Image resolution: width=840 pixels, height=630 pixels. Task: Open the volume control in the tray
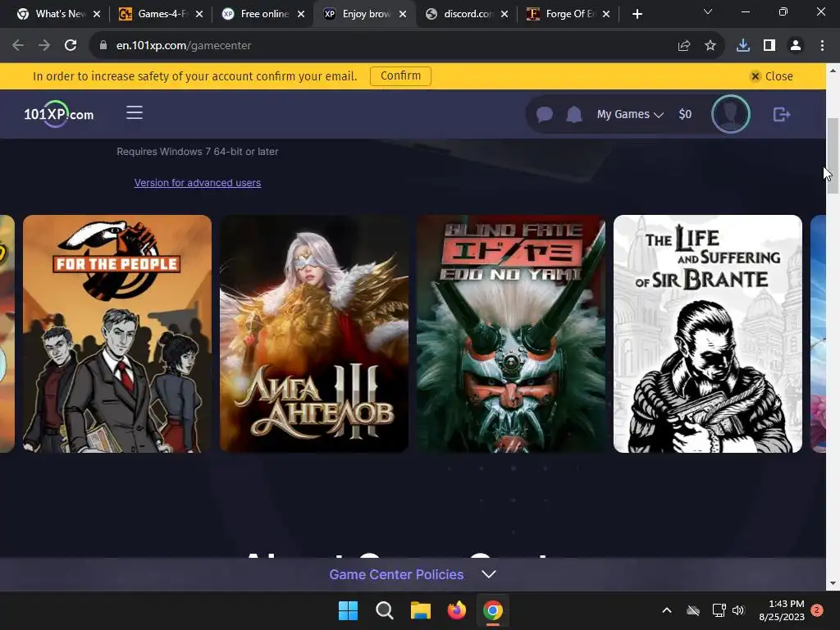(738, 610)
